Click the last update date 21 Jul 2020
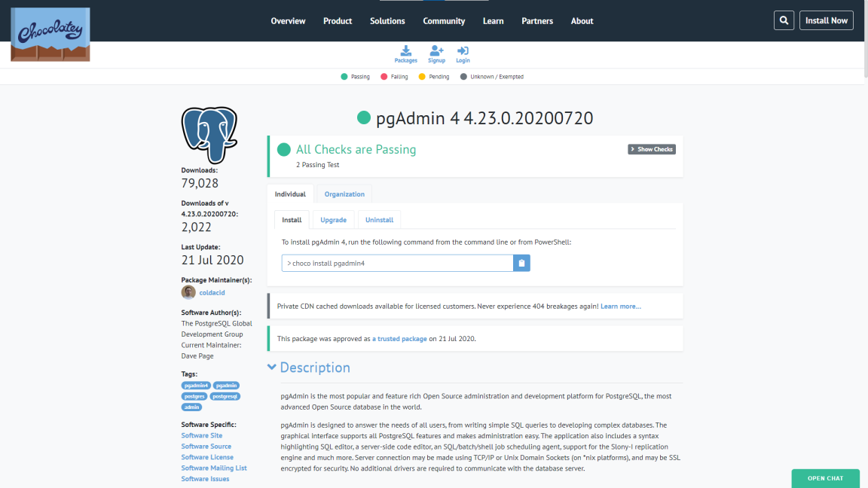The image size is (868, 488). [x=212, y=260]
